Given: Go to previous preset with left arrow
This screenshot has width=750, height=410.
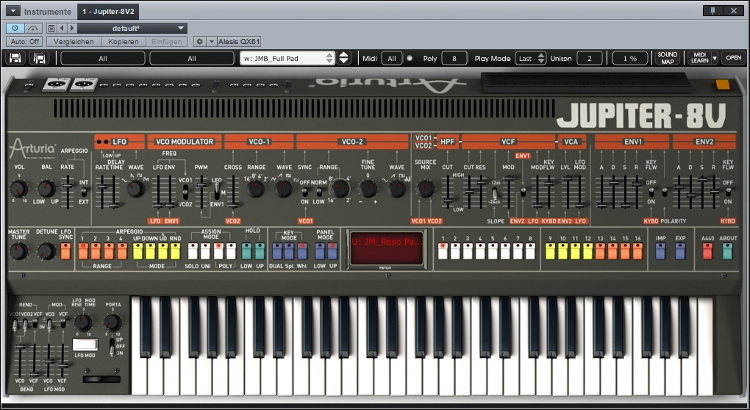Looking at the screenshot, I should coord(62,28).
